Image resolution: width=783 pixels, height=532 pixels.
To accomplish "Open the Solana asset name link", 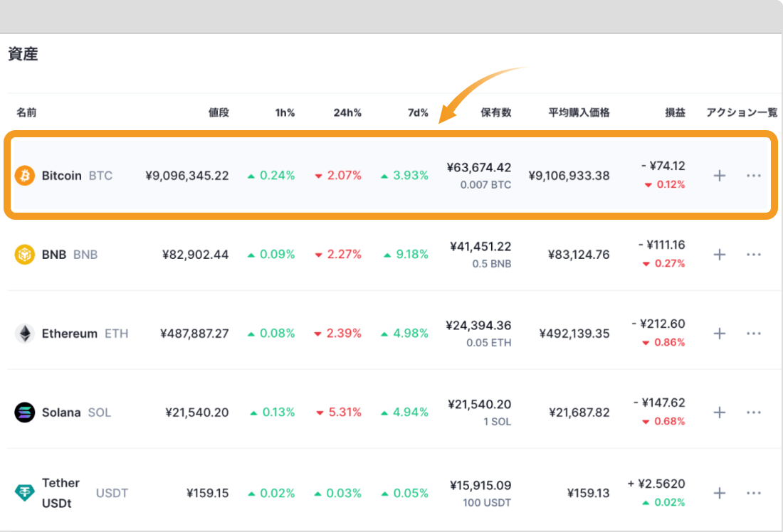I will tap(61, 413).
